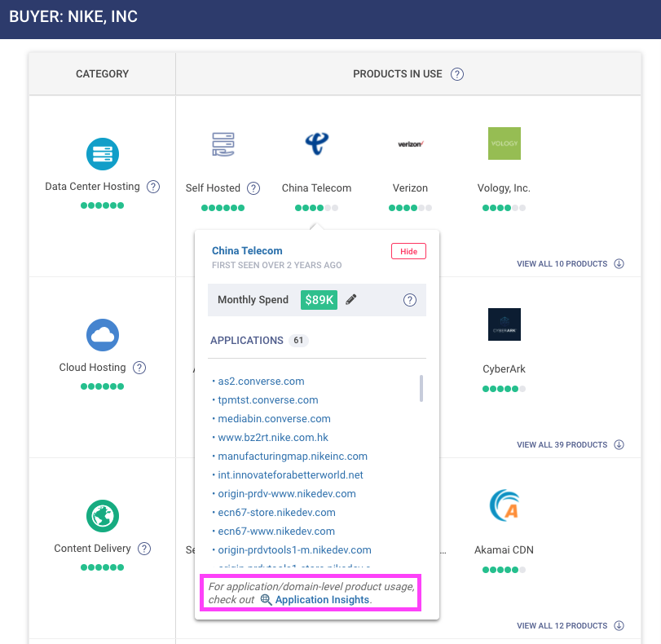Hide the China Telecom popup
661x644 pixels.
(x=408, y=251)
